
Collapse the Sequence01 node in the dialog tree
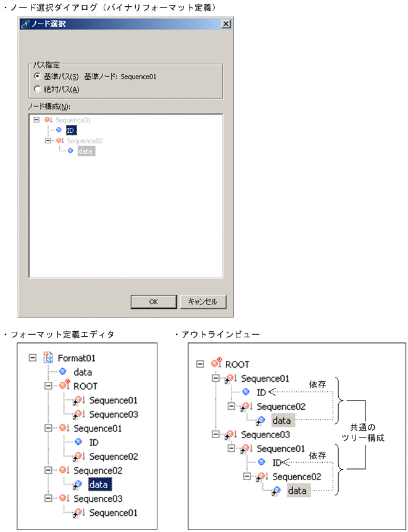[38, 119]
